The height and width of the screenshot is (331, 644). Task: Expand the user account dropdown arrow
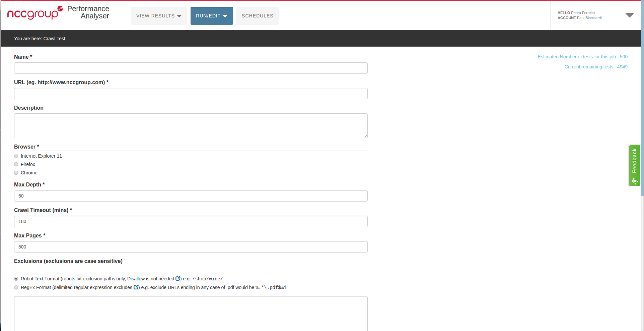point(629,15)
